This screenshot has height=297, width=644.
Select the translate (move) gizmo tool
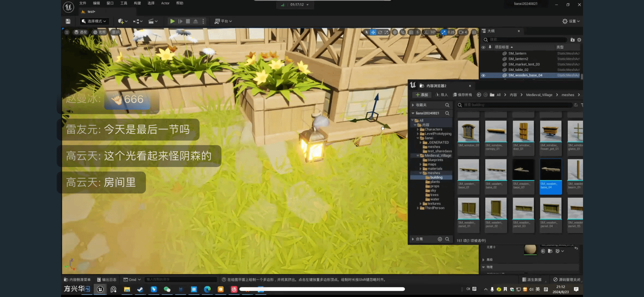point(373,32)
